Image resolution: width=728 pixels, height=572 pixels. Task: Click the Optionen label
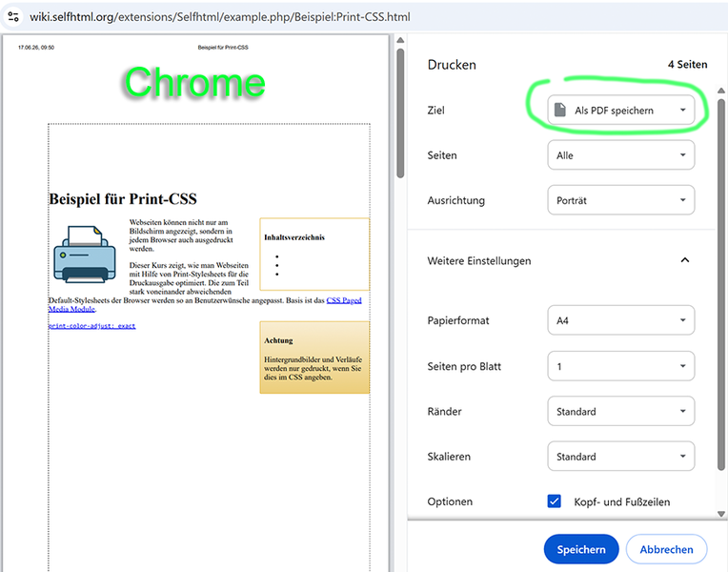(x=450, y=501)
